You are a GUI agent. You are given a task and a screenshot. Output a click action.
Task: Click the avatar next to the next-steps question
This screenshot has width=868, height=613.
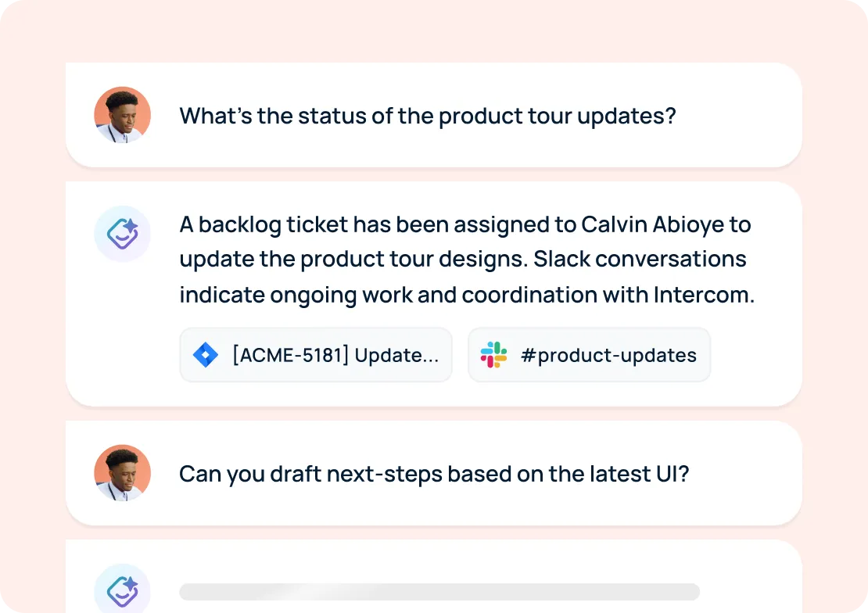click(122, 473)
